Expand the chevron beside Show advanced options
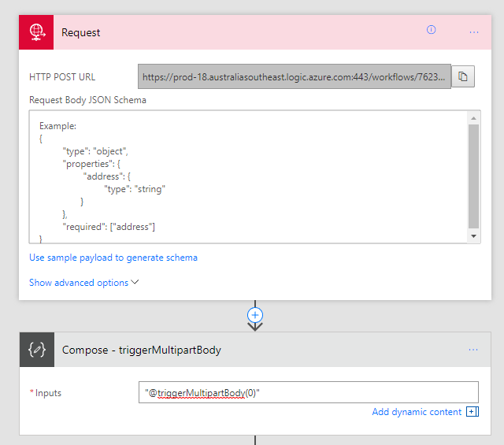The width and height of the screenshot is (504, 445). (135, 282)
